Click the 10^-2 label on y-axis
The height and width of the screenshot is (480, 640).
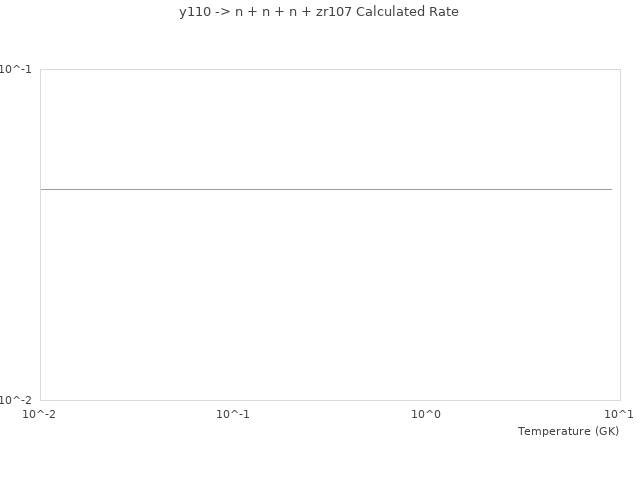[15, 400]
